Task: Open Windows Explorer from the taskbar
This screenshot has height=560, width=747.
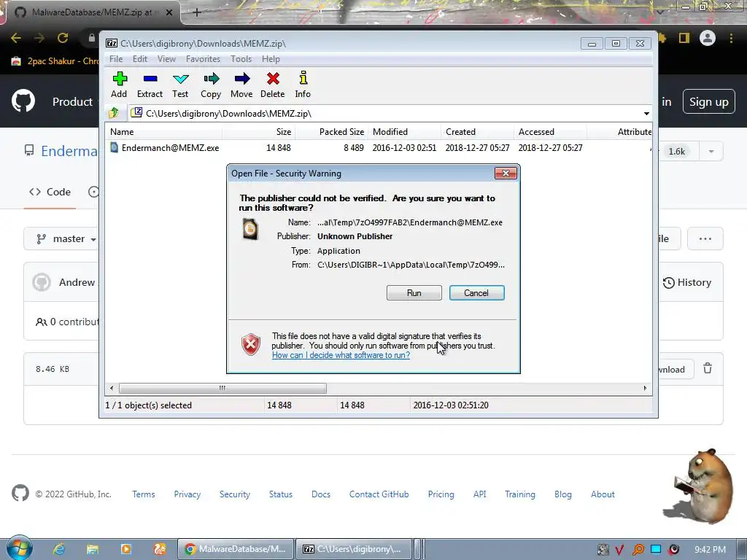Action: 93,549
